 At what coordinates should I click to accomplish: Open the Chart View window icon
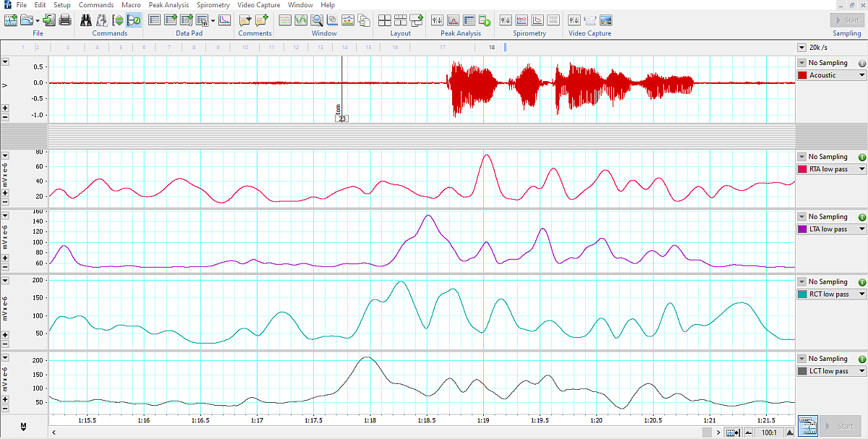point(284,20)
